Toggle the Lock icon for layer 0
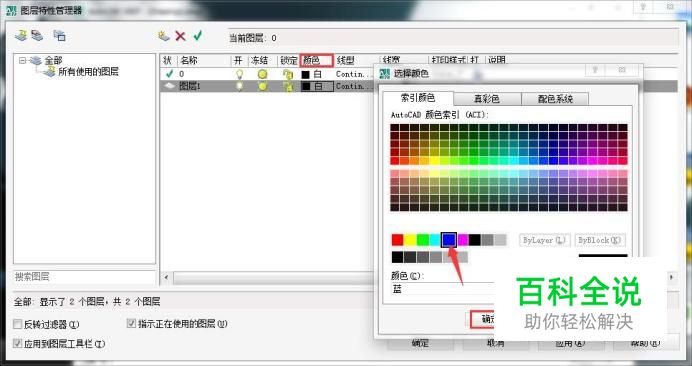 (288, 74)
